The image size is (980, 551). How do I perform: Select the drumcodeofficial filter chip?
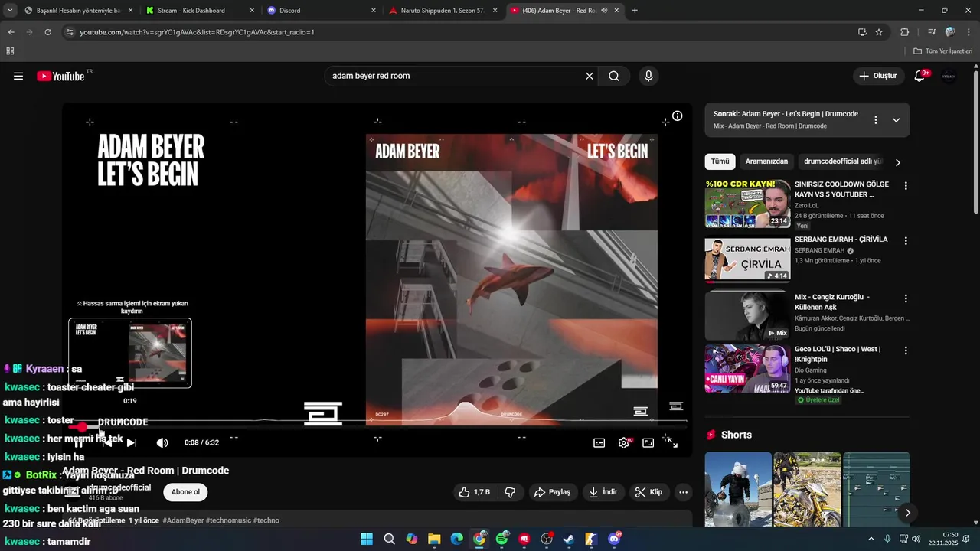pyautogui.click(x=843, y=161)
